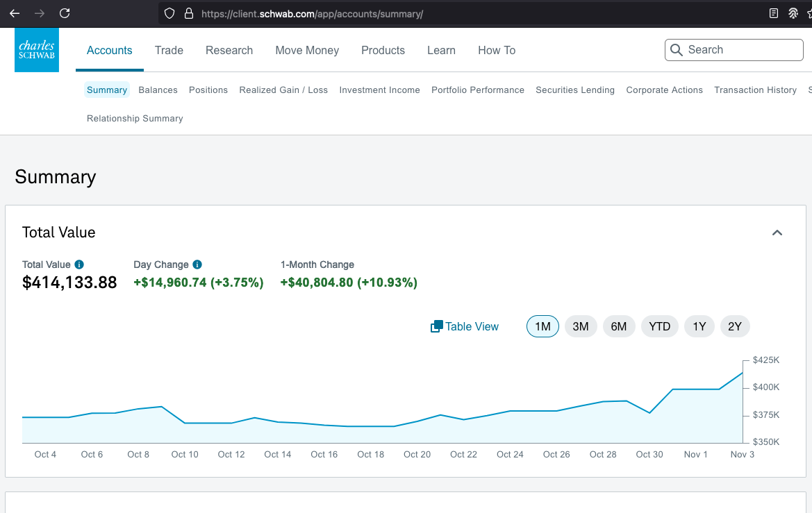Image resolution: width=812 pixels, height=513 pixels.
Task: Click the Day Change info icon
Action: [x=197, y=264]
